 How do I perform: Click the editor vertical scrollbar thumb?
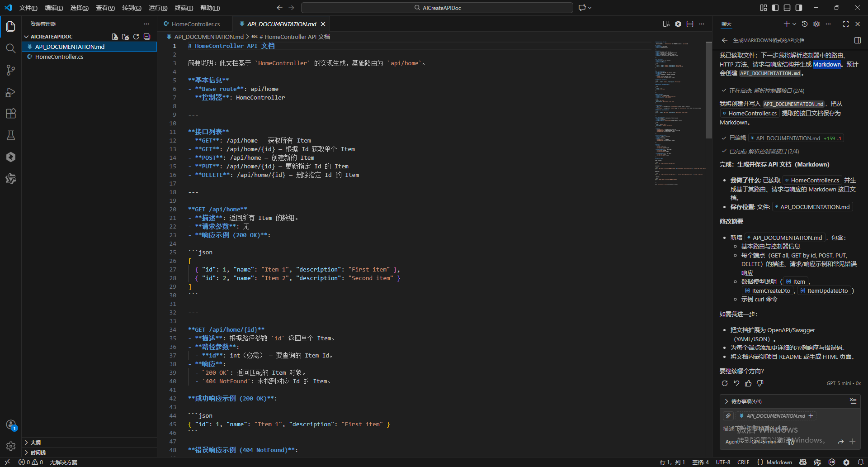click(708, 91)
